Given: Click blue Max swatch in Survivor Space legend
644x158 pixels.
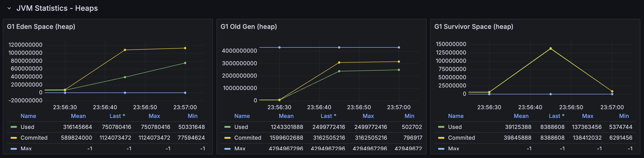Looking at the screenshot, I should (441, 149).
